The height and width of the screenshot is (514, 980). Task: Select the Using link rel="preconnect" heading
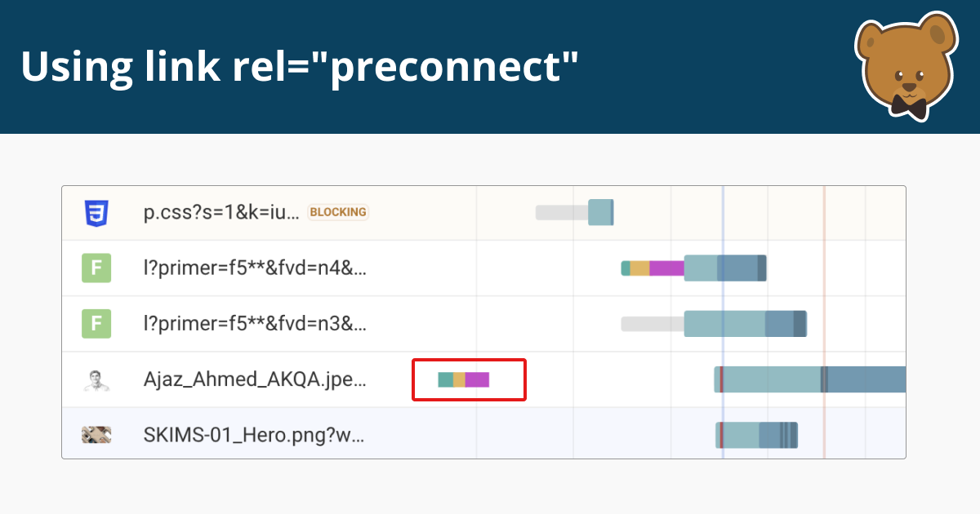click(300, 67)
